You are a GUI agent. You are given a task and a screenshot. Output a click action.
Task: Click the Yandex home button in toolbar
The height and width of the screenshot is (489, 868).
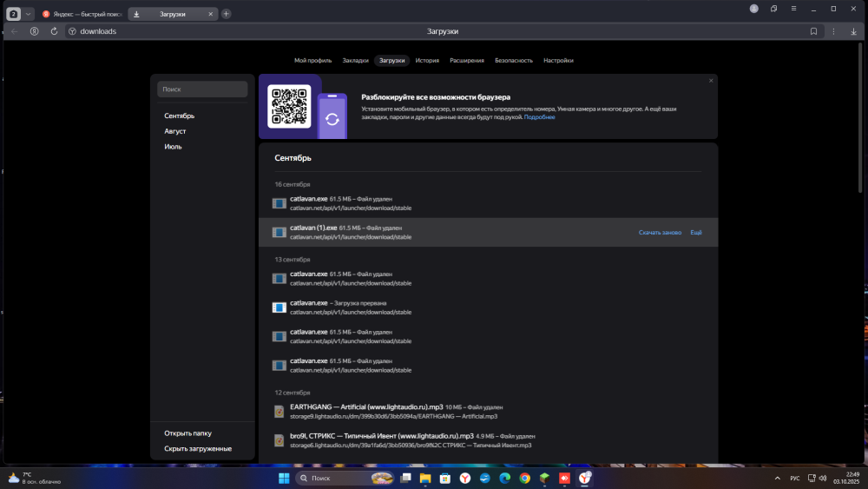click(x=35, y=31)
